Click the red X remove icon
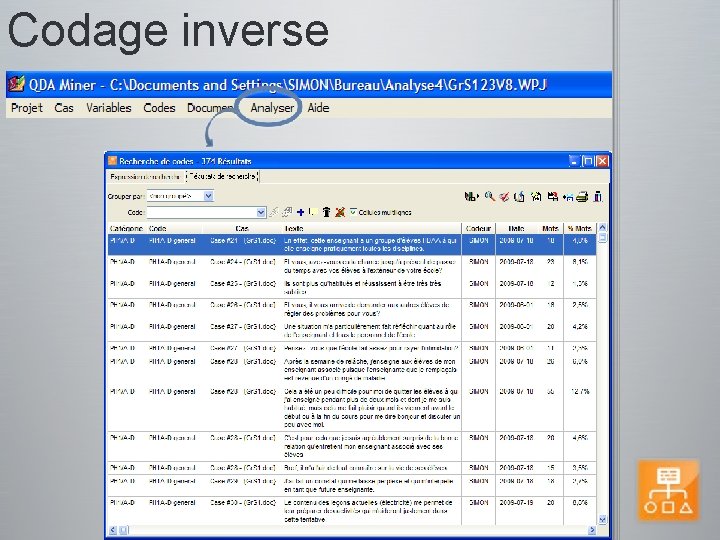Image resolution: width=720 pixels, height=540 pixels. 340,212
